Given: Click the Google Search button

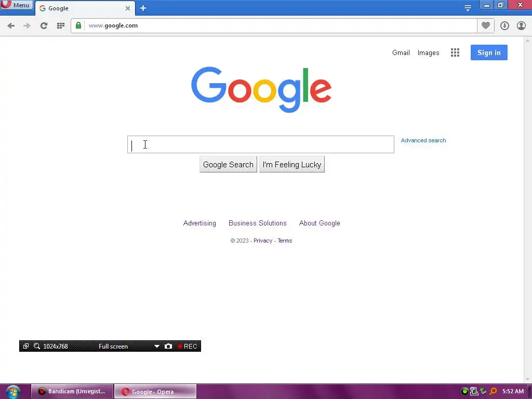Looking at the screenshot, I should click(x=228, y=165).
